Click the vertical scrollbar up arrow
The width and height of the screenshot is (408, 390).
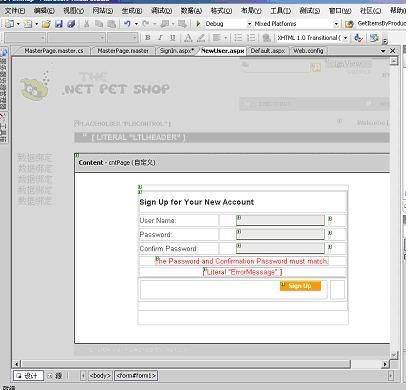click(394, 61)
